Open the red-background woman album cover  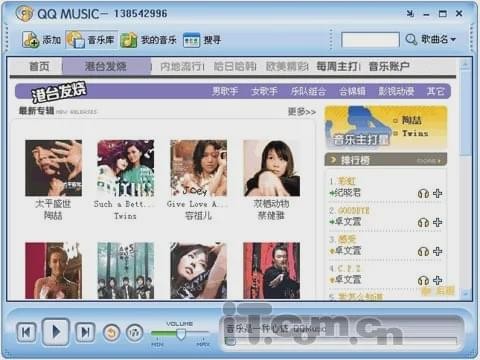point(53,270)
